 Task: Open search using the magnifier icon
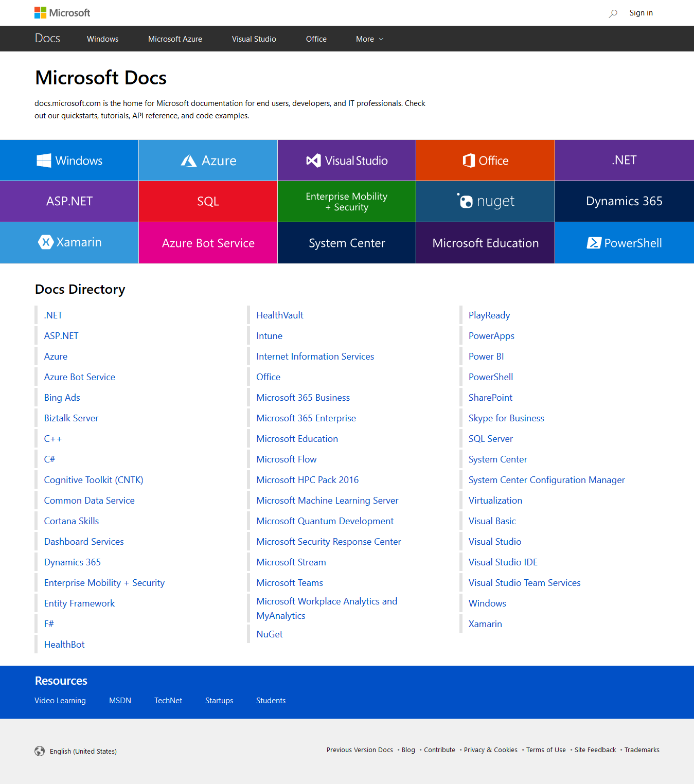point(613,13)
